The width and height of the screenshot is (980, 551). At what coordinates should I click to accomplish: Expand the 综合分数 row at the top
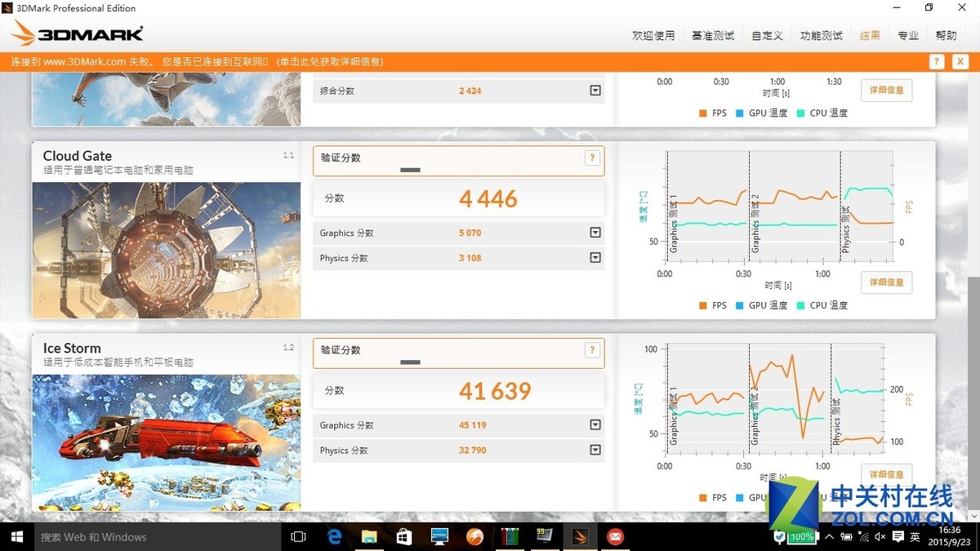595,91
